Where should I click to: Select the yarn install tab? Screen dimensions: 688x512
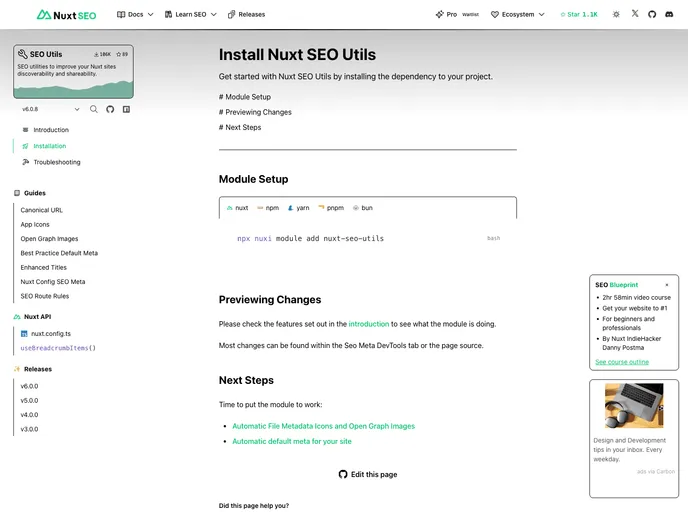click(x=298, y=208)
